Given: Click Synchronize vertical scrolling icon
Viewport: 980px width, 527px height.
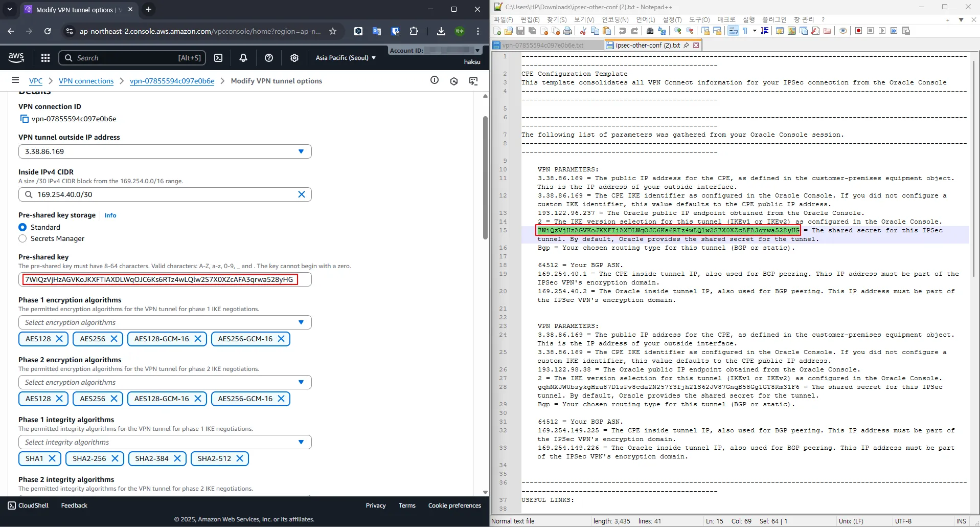Looking at the screenshot, I should tap(705, 31).
